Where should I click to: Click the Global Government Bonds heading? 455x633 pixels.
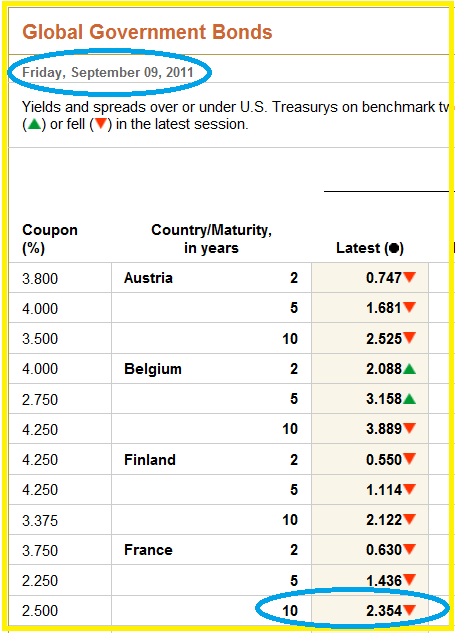click(x=147, y=32)
